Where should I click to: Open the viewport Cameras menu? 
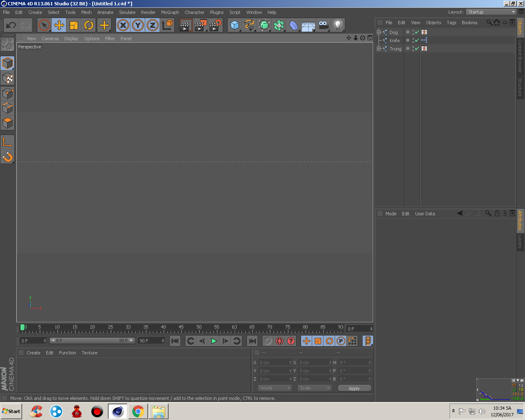(x=50, y=39)
